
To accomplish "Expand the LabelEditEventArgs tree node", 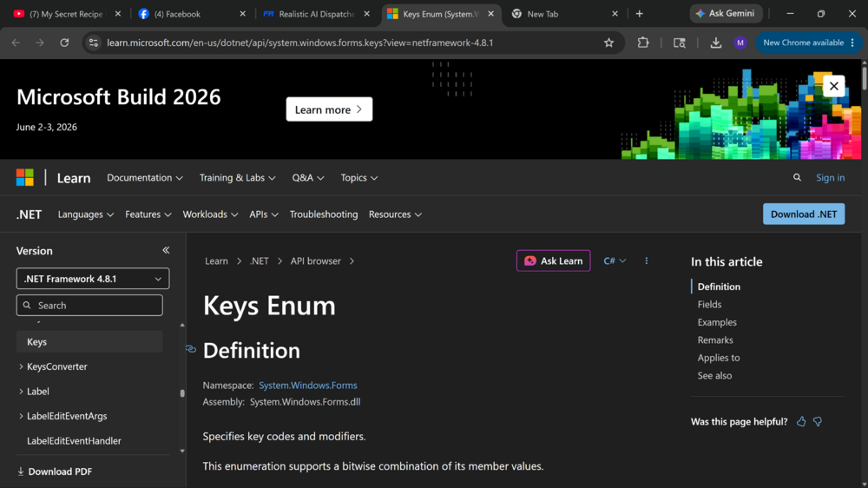I will point(21,416).
